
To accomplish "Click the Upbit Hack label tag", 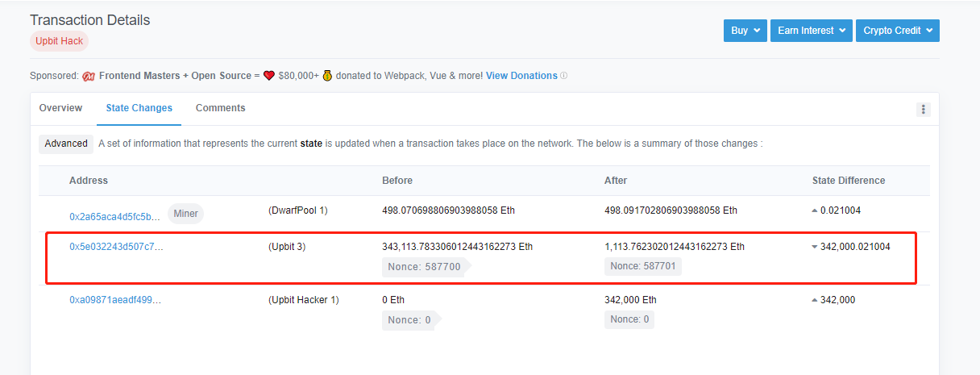I will (60, 41).
